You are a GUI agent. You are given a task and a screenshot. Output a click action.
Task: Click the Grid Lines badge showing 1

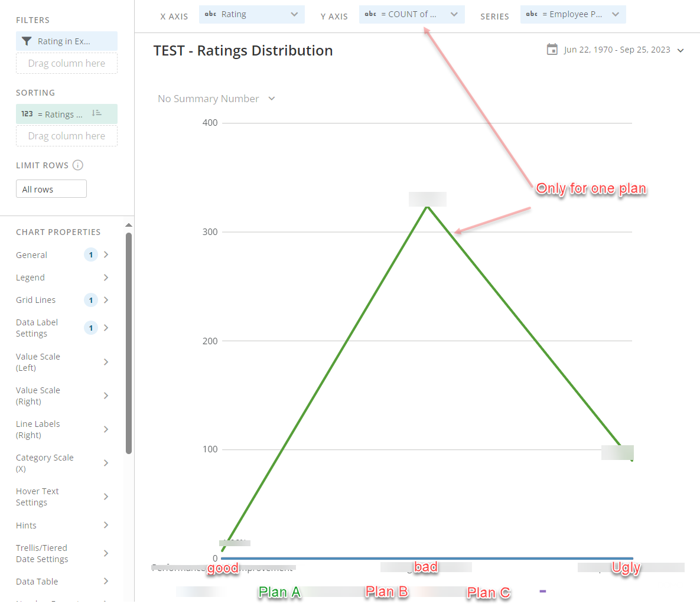[90, 300]
